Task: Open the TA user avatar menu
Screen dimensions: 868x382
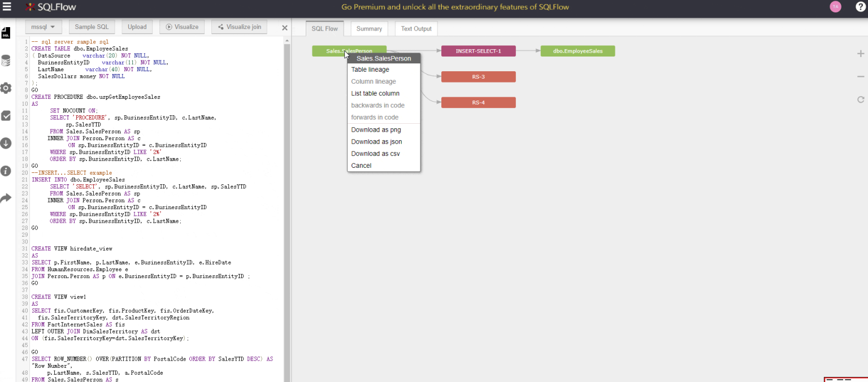Action: click(835, 7)
